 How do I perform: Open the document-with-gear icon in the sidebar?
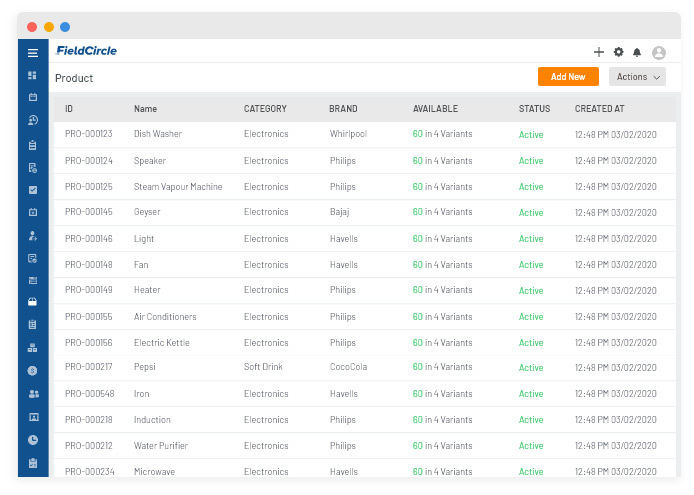coord(33,168)
